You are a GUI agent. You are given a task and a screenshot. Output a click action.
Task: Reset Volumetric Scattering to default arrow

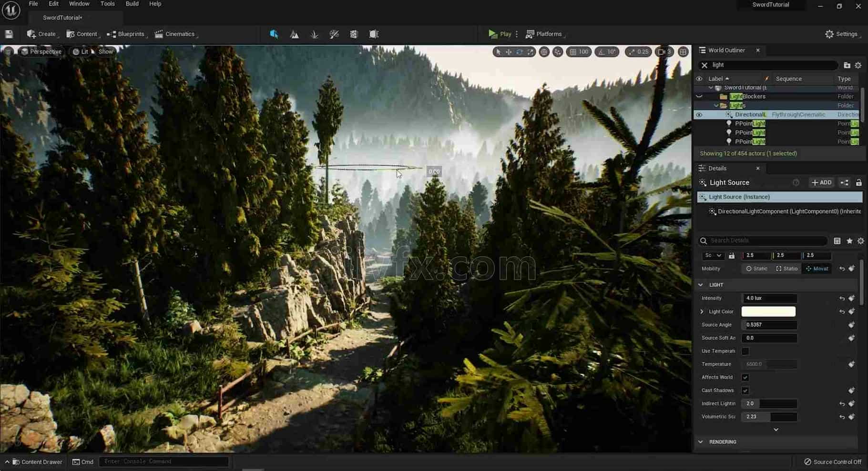(x=842, y=417)
